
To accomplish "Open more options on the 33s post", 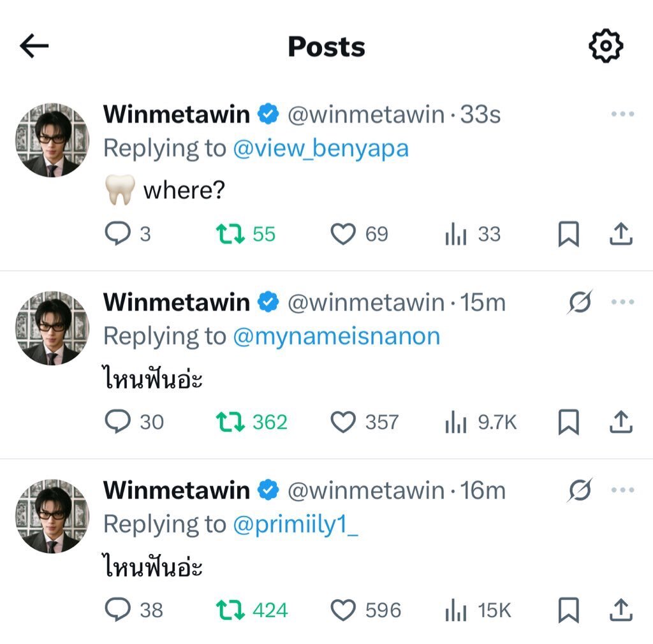I will [x=622, y=115].
